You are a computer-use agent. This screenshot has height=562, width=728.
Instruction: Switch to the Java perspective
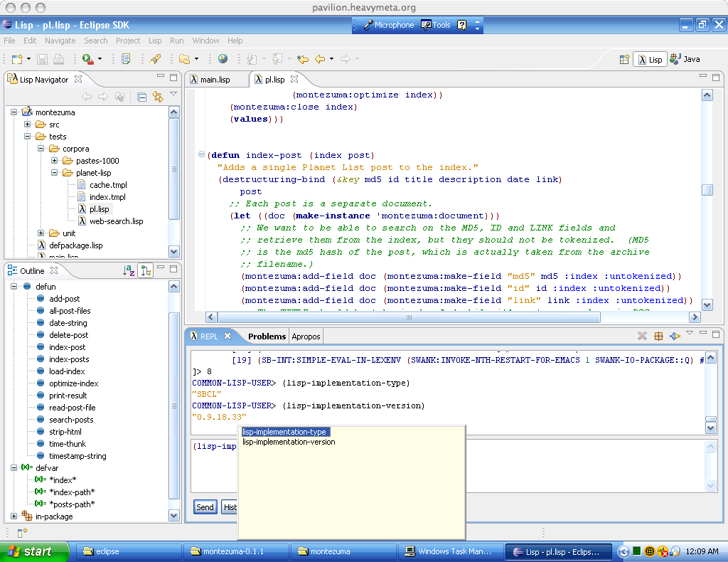[x=685, y=59]
